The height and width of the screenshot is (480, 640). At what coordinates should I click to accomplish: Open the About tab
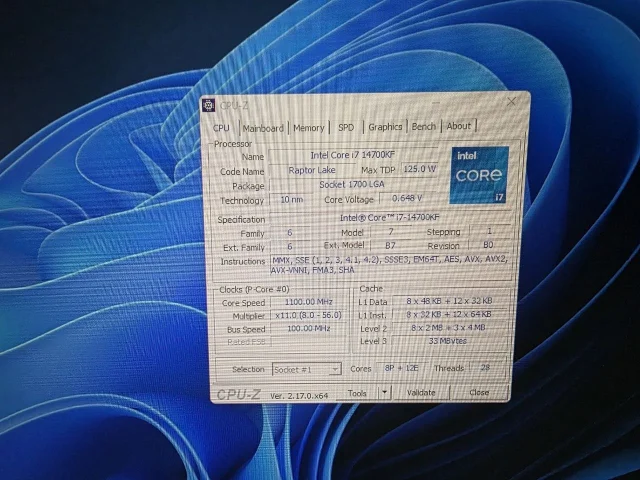(x=458, y=126)
